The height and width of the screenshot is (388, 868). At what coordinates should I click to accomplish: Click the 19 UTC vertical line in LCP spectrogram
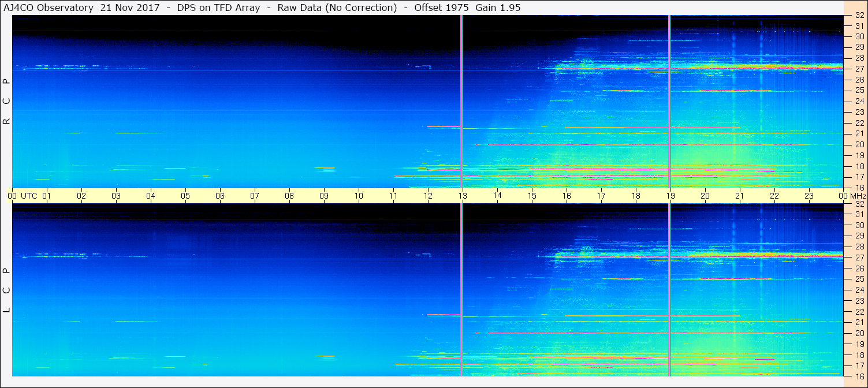(x=669, y=290)
